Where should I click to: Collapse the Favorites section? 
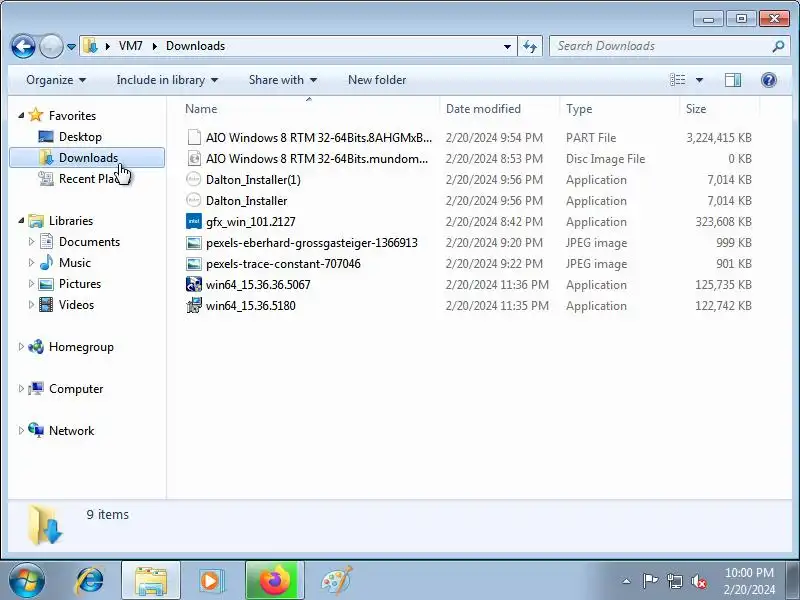(21, 115)
